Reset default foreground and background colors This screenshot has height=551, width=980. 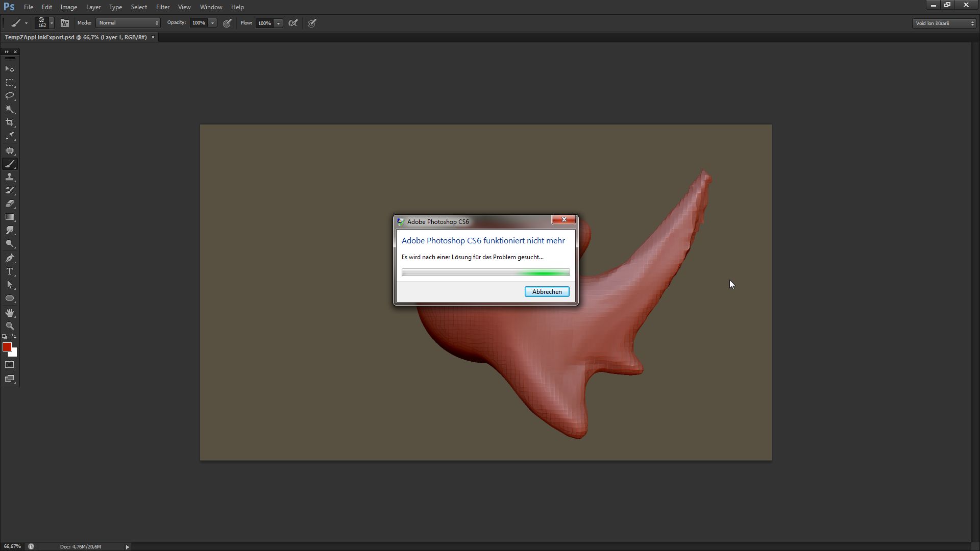[x=5, y=337]
